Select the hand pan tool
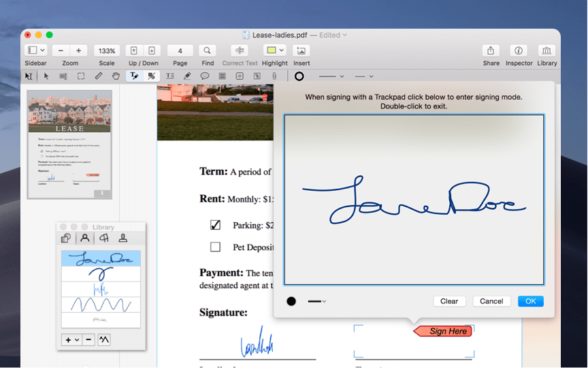 click(116, 76)
